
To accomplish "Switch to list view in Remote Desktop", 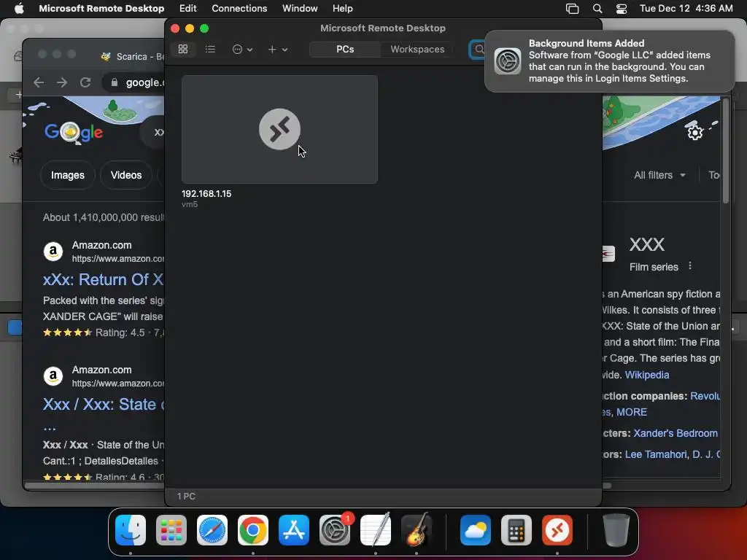I will (210, 49).
